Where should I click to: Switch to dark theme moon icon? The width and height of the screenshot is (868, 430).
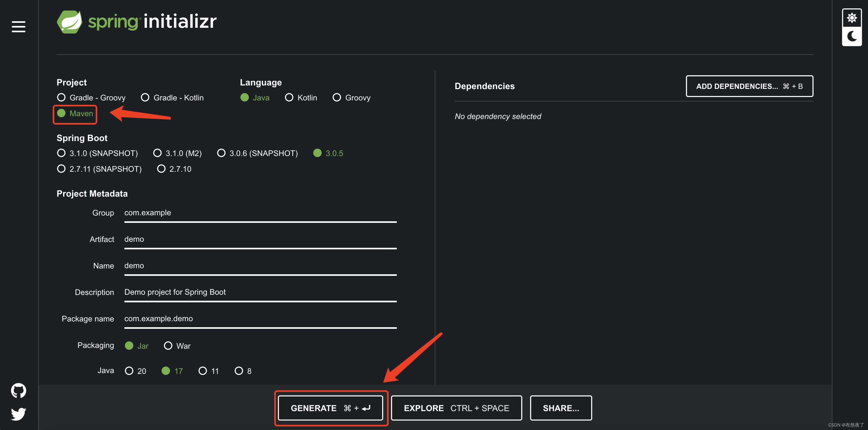pyautogui.click(x=851, y=36)
